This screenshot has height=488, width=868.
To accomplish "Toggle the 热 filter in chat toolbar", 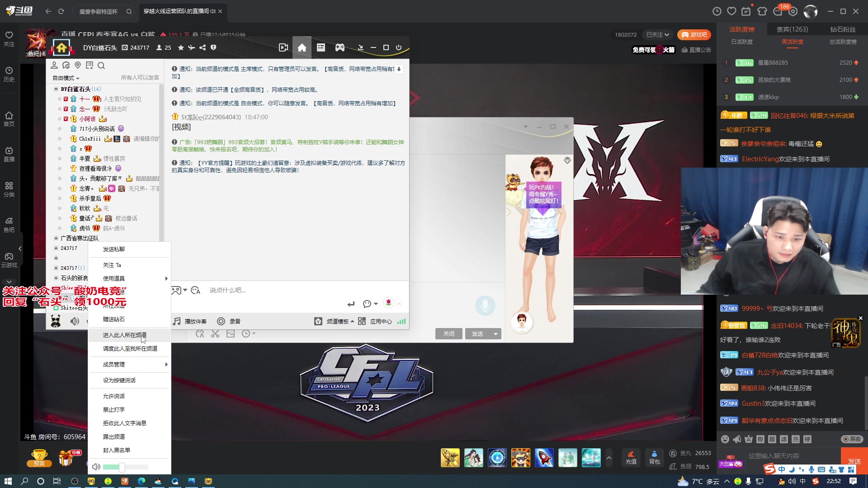I will point(796,439).
